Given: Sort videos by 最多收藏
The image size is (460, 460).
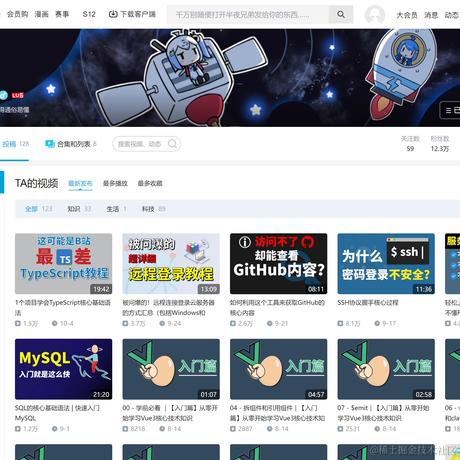Looking at the screenshot, I should click(150, 183).
